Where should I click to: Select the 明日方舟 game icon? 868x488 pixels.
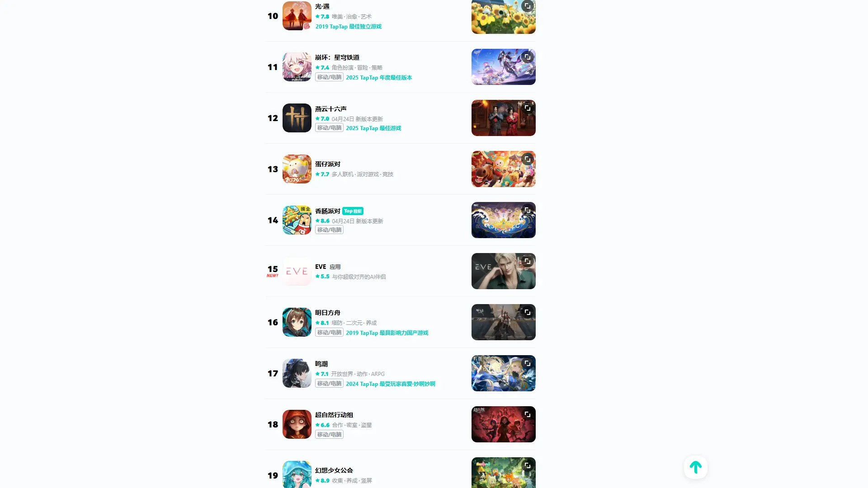[297, 322]
